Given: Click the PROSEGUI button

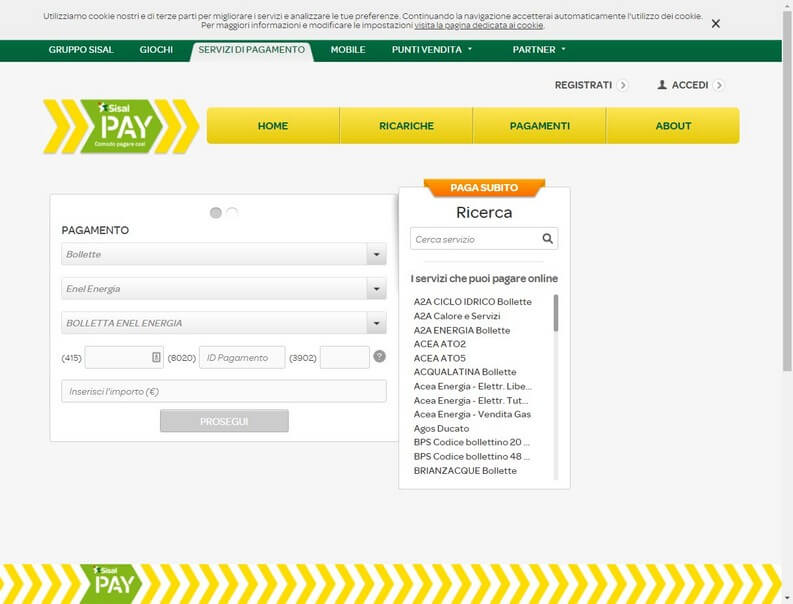Looking at the screenshot, I should [x=224, y=421].
